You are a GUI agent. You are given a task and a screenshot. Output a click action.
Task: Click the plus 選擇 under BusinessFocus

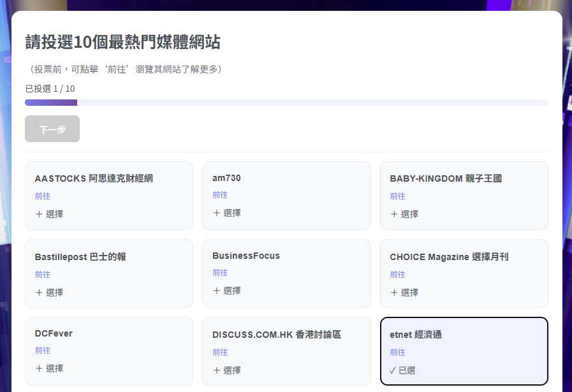pos(226,291)
